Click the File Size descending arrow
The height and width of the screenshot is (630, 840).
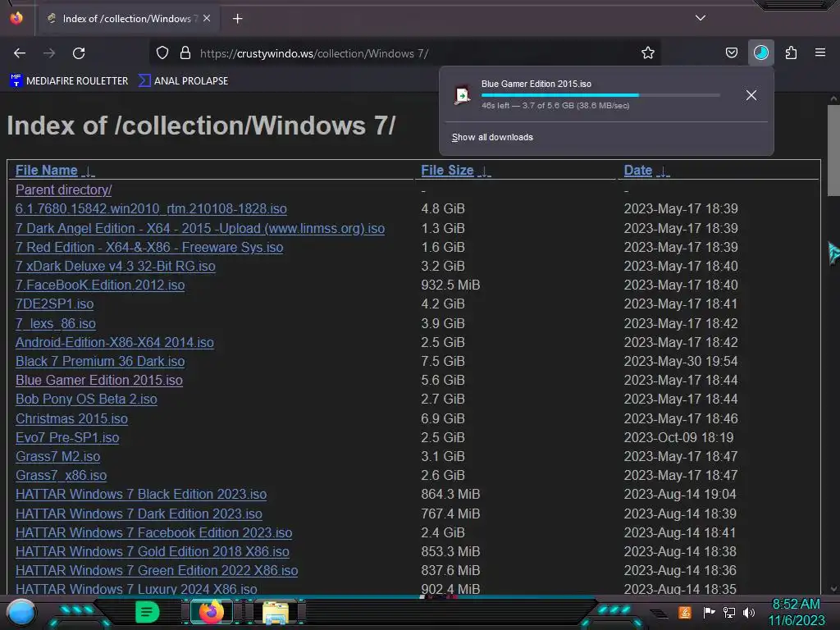[x=484, y=171]
